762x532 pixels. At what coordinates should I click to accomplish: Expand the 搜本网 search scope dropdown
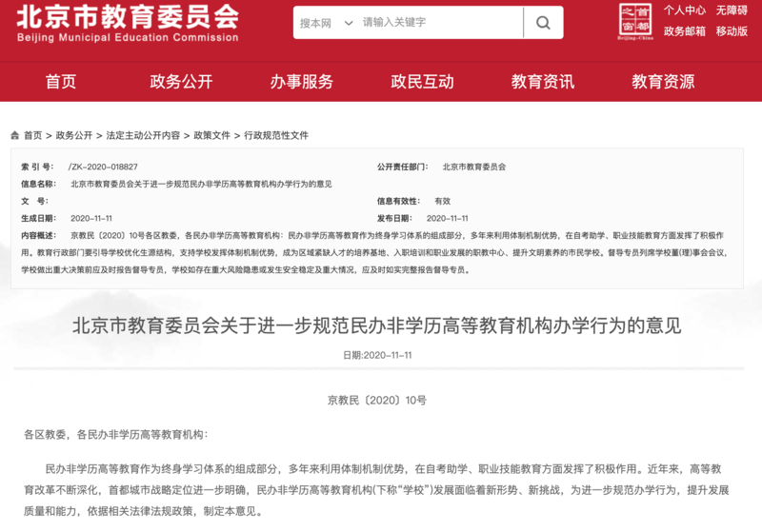point(326,23)
